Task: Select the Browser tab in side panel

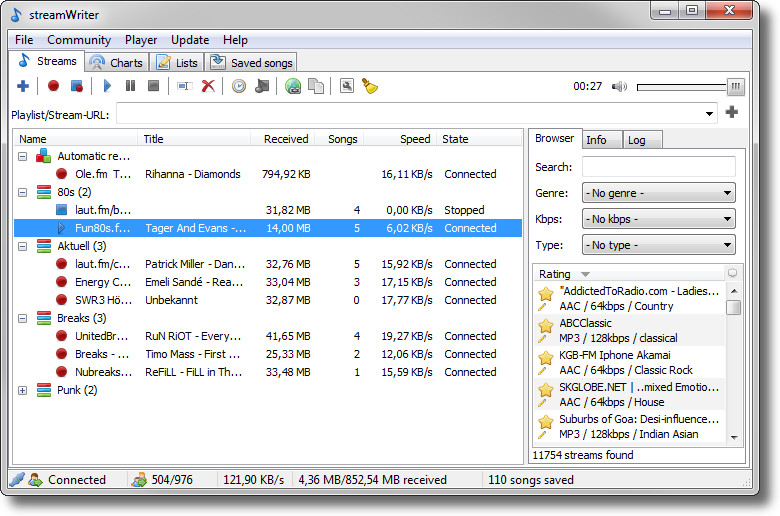Action: coord(555,138)
